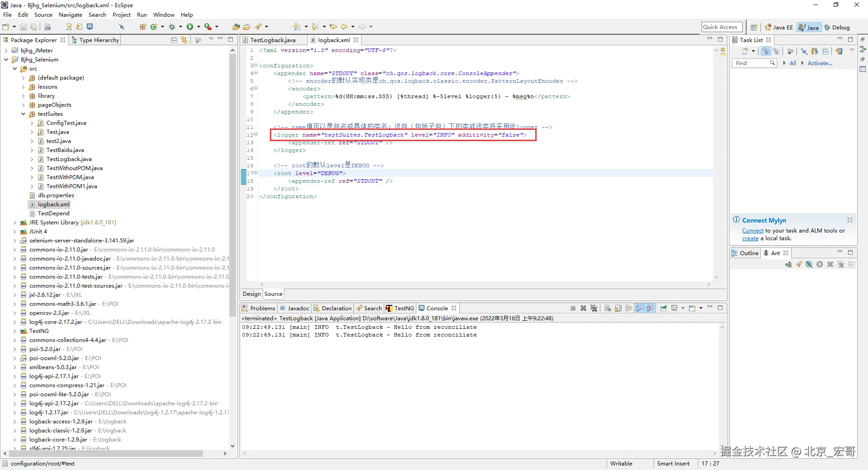Click the Connect link in Mylyn panel
The height and width of the screenshot is (470, 868).
coord(752,231)
